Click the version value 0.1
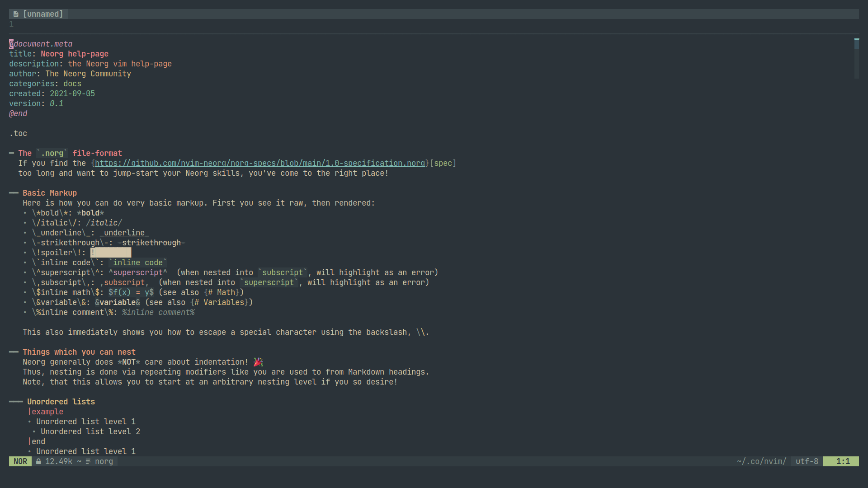The height and width of the screenshot is (488, 868). tap(57, 103)
